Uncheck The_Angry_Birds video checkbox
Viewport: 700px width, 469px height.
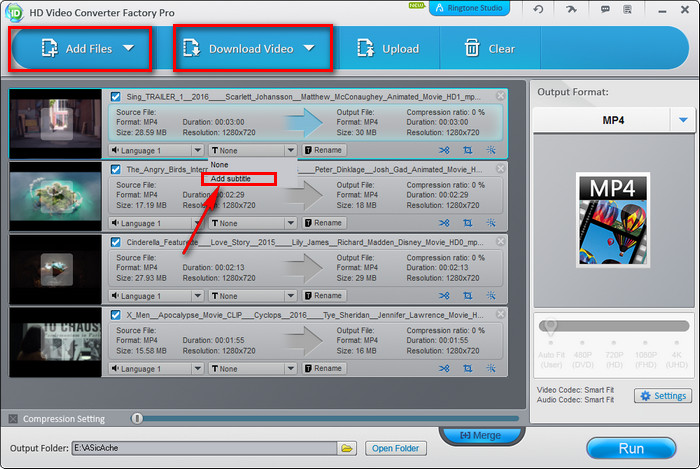[x=116, y=170]
